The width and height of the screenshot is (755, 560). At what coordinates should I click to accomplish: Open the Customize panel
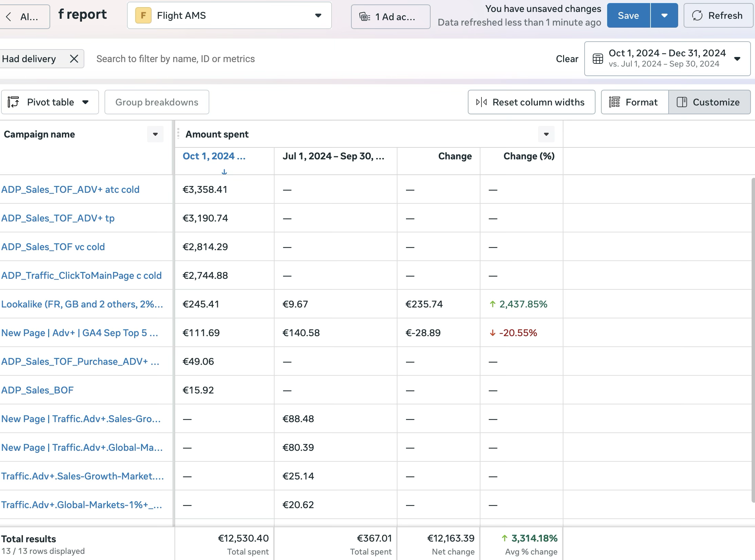pyautogui.click(x=709, y=102)
